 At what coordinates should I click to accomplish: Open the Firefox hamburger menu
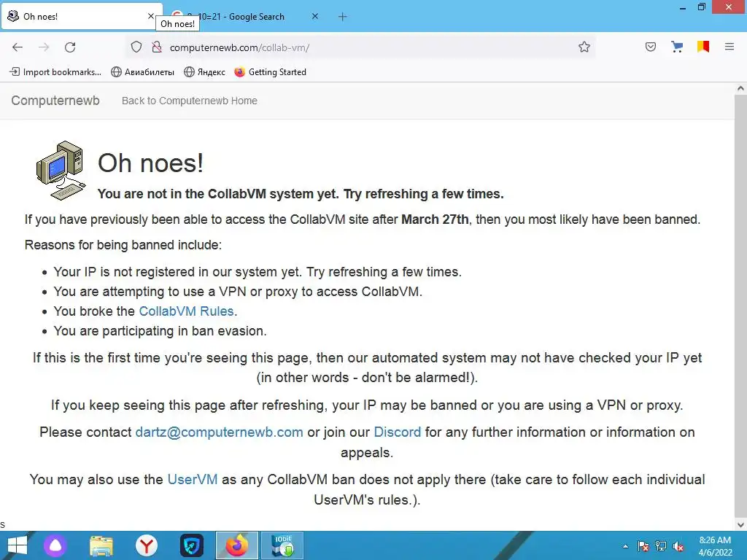(729, 47)
